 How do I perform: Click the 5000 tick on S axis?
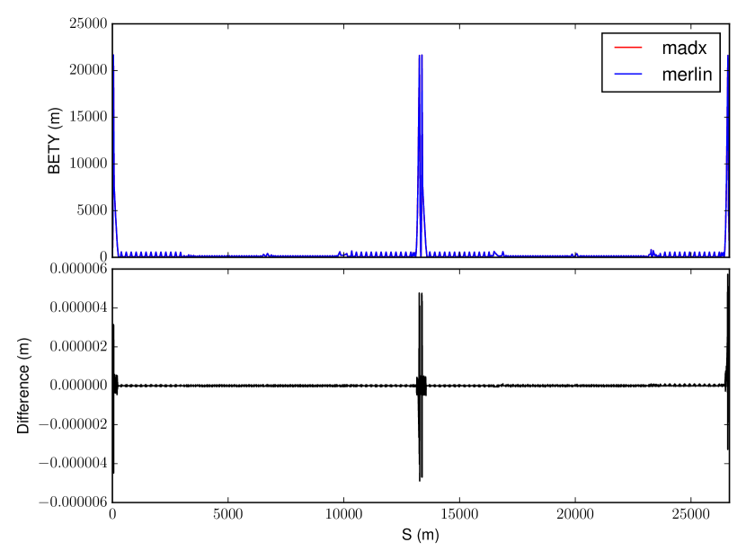[x=228, y=514]
